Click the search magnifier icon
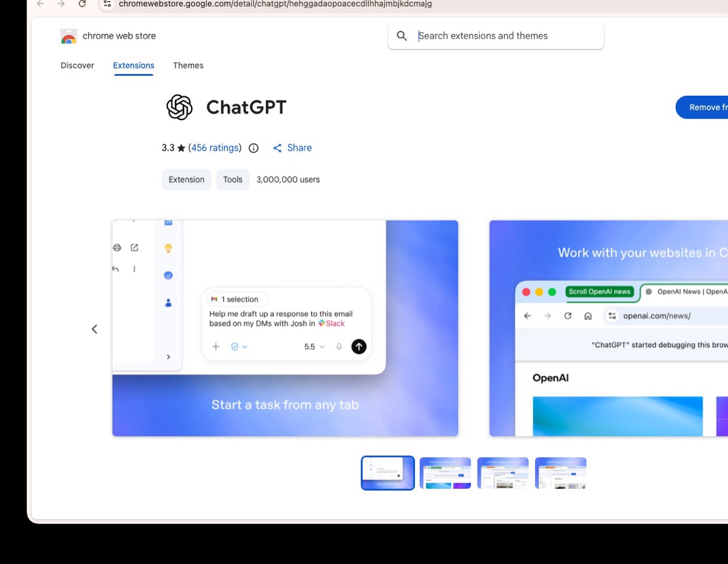728x564 pixels. (x=402, y=36)
